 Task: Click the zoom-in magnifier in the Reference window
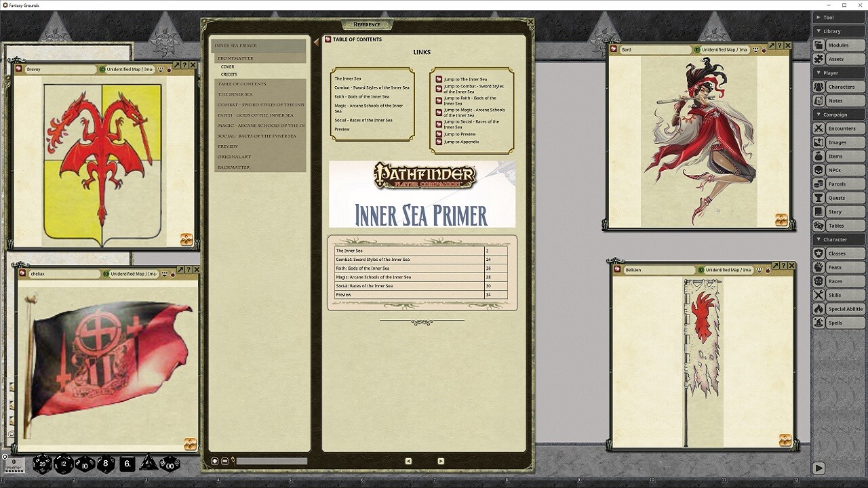[x=213, y=460]
